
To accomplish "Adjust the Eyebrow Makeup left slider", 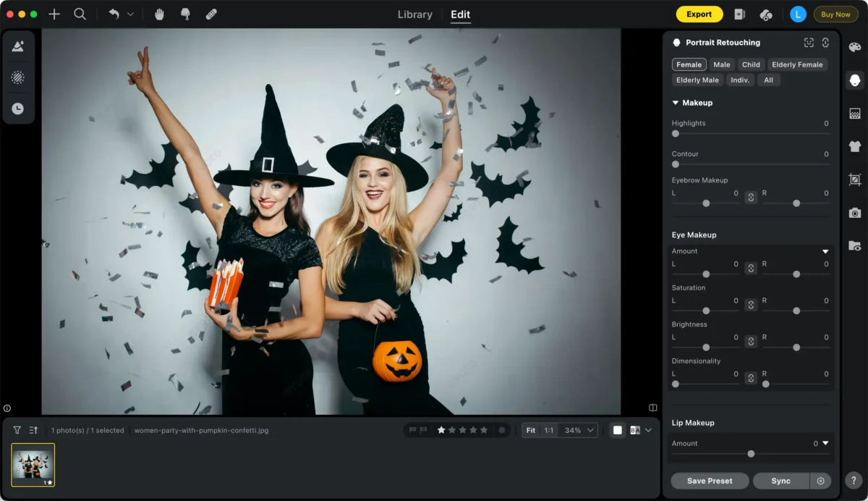I will [x=705, y=203].
